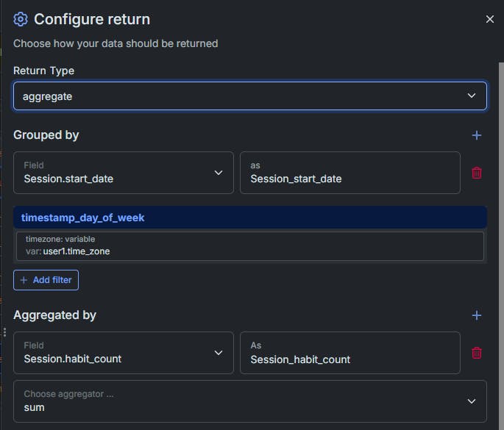504x430 pixels.
Task: Grab the vertical dots handle on panel edge
Action: click(4, 332)
